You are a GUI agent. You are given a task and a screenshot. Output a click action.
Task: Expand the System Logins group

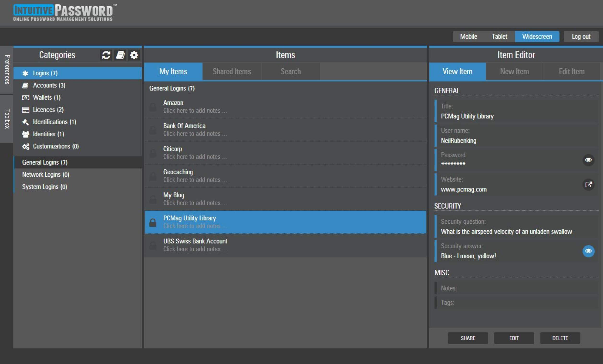tap(45, 186)
